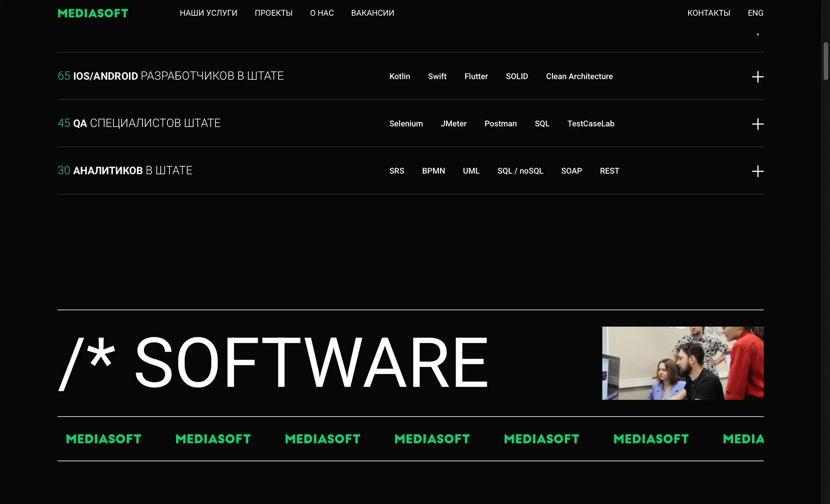Navigate to ВАКАНСИИ page

372,13
